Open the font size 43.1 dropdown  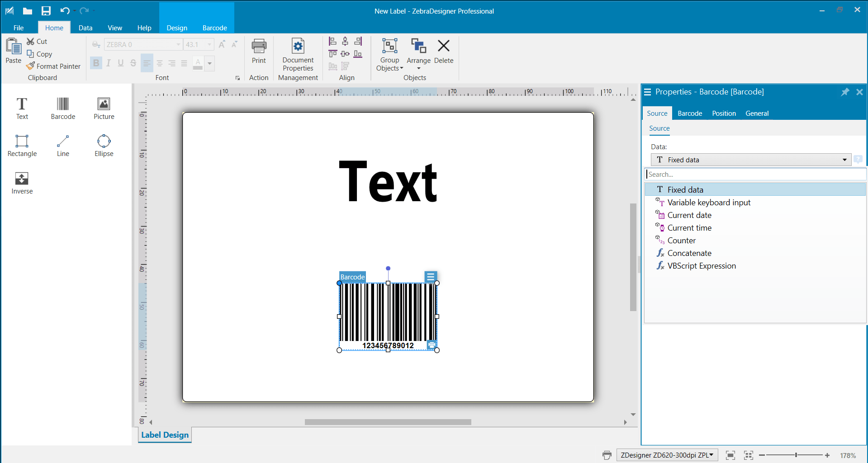tap(209, 44)
